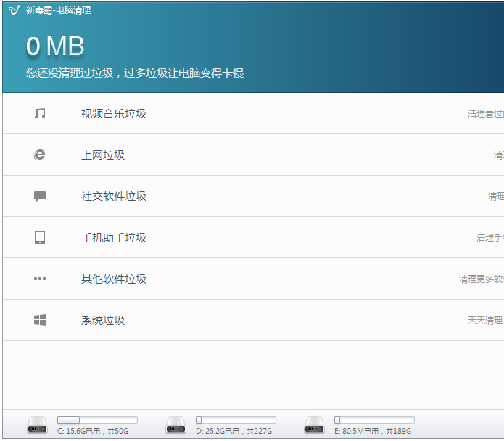Screen dimensions: 504x441
Task: Click the chat bubble icon for social junk
Action: [x=40, y=196]
